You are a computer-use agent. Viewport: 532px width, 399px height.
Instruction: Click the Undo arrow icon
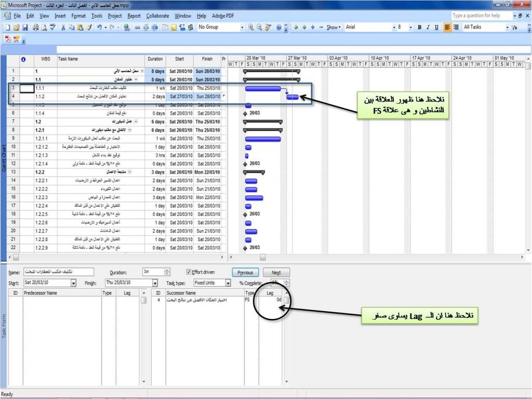(x=99, y=28)
